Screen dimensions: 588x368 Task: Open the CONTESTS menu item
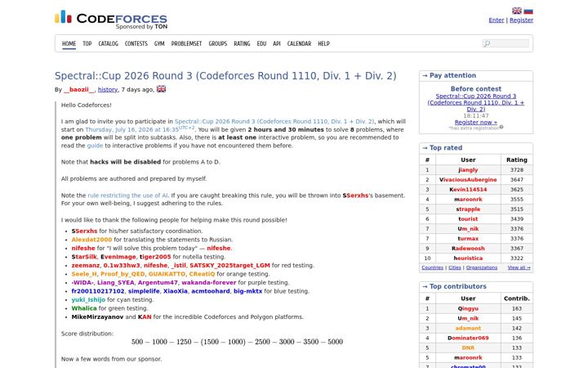tap(136, 43)
